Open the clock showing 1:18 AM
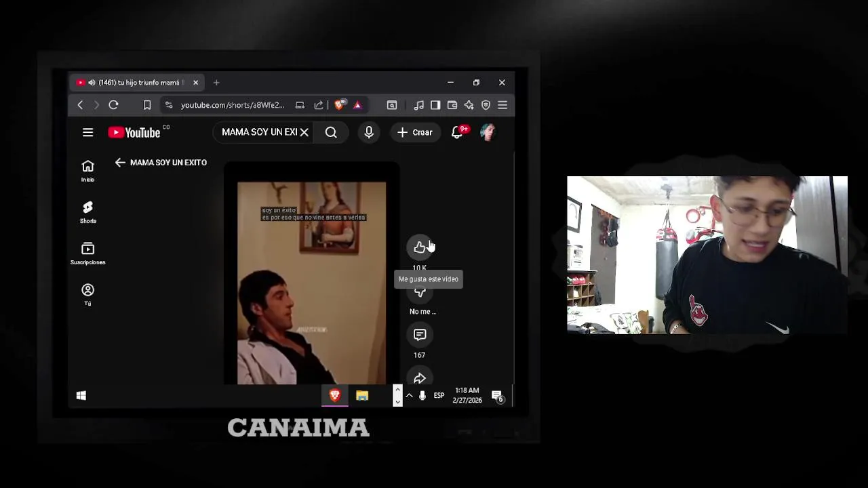The image size is (868, 488). tap(467, 396)
